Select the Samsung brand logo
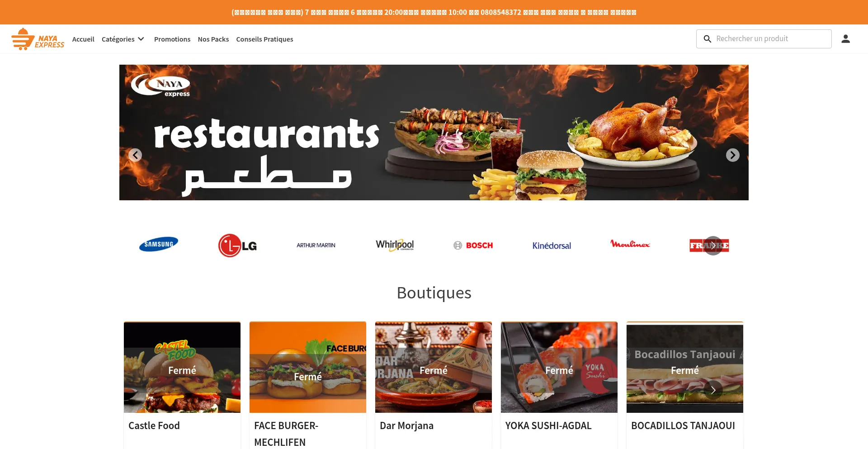The image size is (868, 449). pos(159,245)
